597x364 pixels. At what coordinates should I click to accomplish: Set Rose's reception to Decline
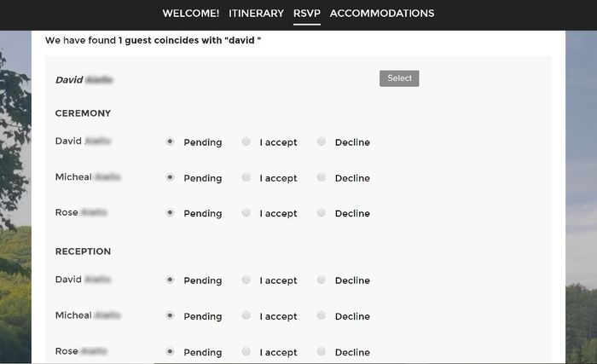pos(322,351)
